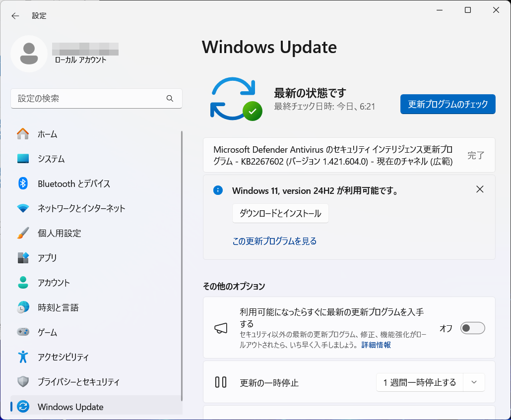Click the その他のオプション heading
The width and height of the screenshot is (511, 420).
click(x=234, y=286)
